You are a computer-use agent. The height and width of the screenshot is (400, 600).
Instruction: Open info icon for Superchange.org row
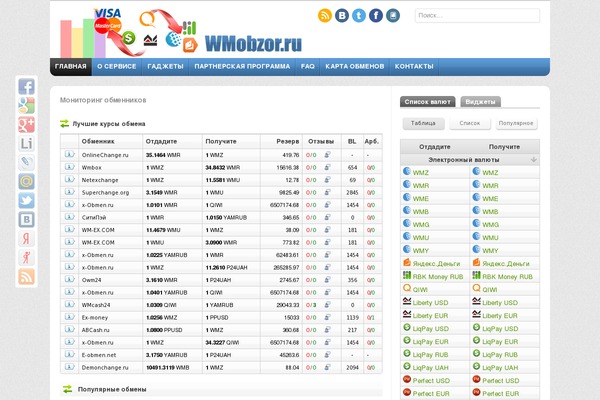69,192
